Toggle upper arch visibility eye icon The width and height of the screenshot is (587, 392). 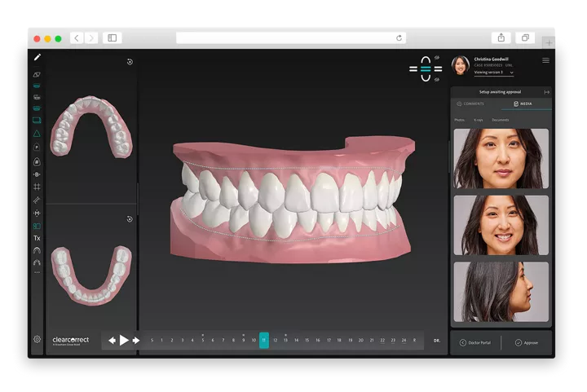437,58
